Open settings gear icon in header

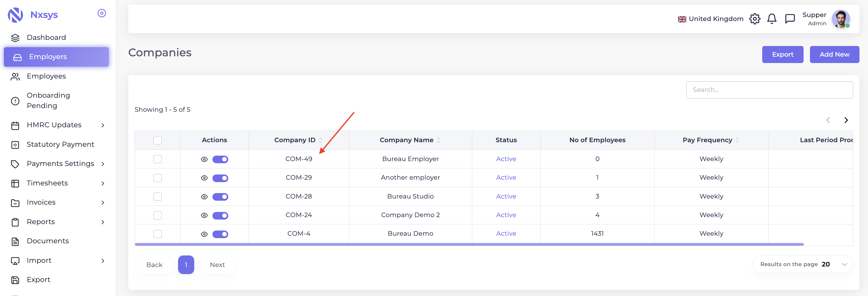point(754,19)
